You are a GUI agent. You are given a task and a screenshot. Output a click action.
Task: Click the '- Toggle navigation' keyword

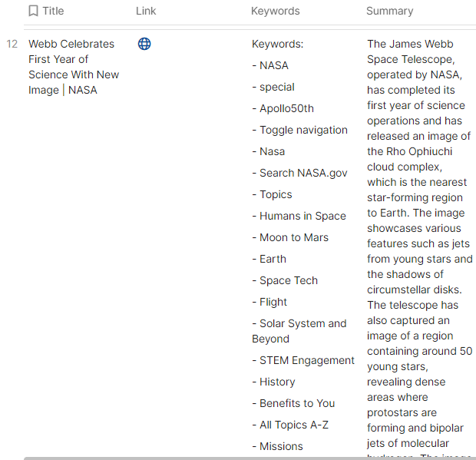tap(299, 130)
